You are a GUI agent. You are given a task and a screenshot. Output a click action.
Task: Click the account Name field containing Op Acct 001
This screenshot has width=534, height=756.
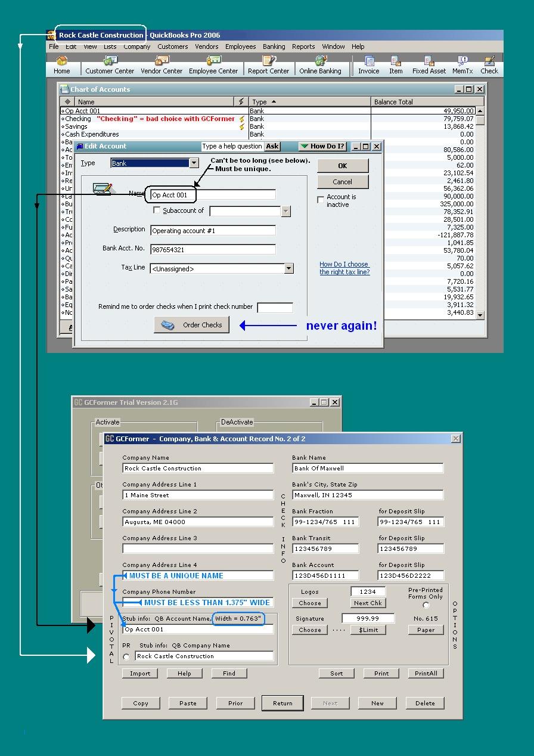213,195
